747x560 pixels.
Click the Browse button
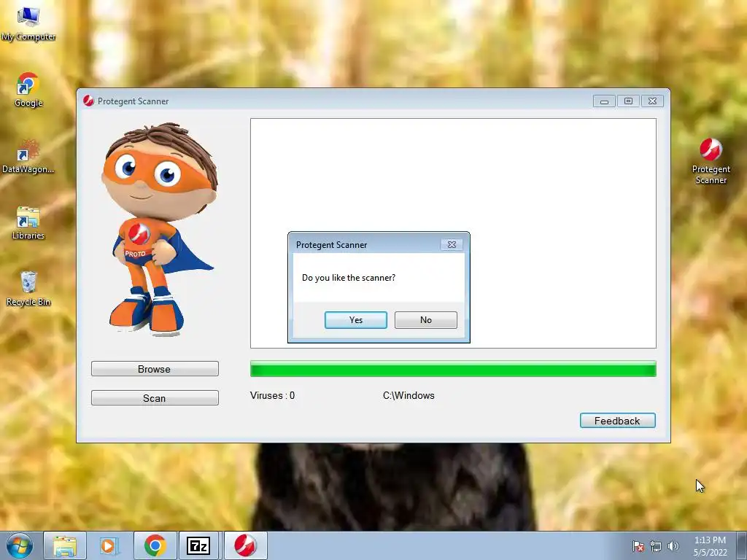click(155, 368)
